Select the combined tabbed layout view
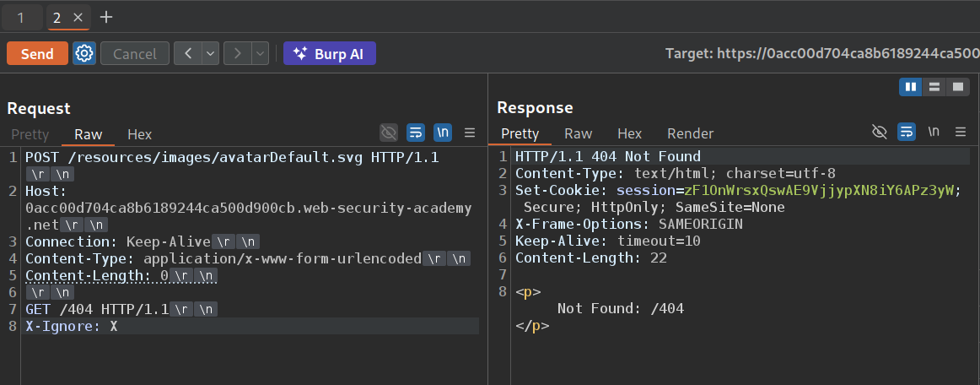The width and height of the screenshot is (980, 385). [x=957, y=87]
